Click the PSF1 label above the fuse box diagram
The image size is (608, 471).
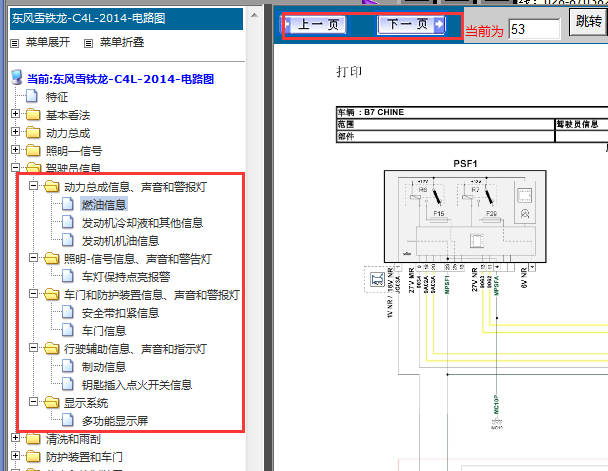465,164
